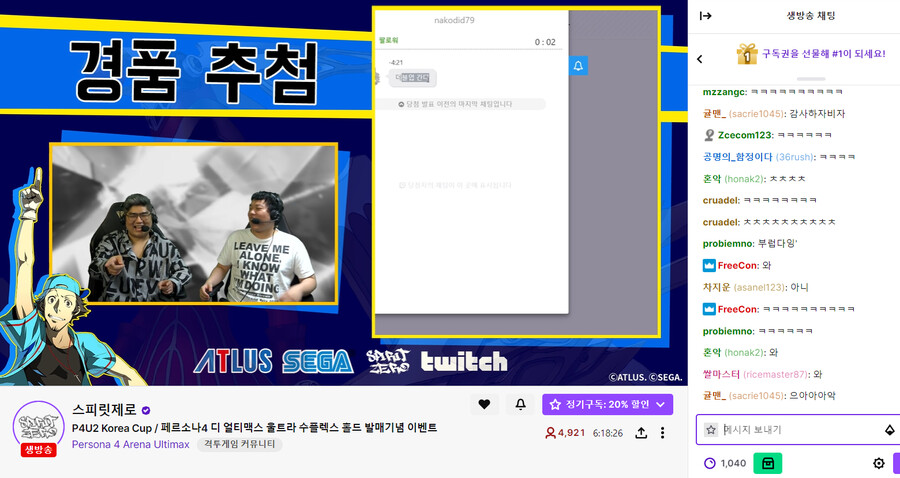Expand the subscribe button dropdown arrow
900x478 pixels.
tap(661, 405)
